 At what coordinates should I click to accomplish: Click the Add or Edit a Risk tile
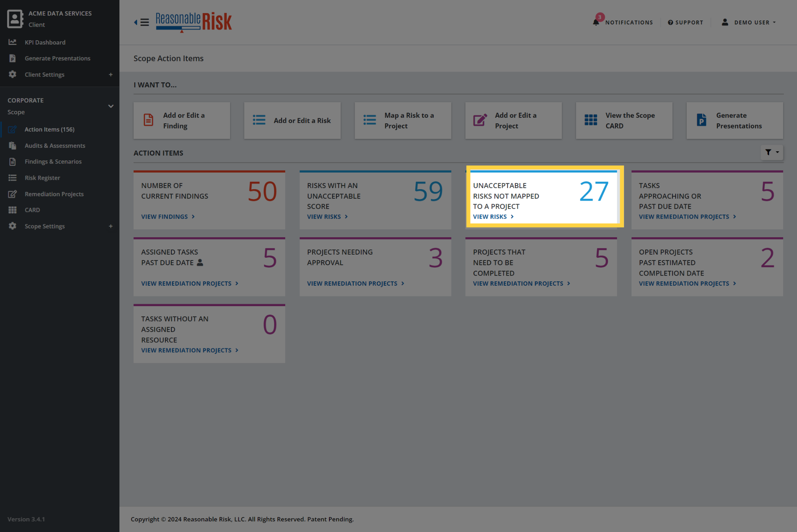[x=292, y=121]
